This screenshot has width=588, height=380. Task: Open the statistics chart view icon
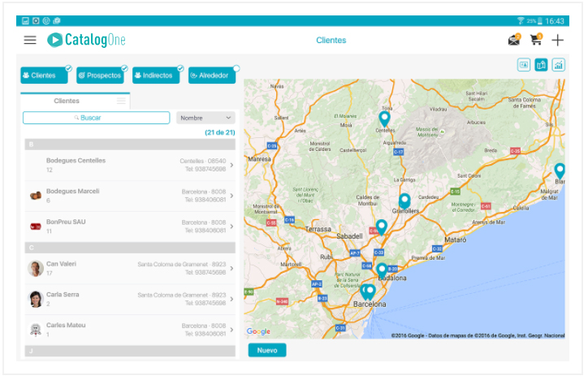(x=559, y=65)
